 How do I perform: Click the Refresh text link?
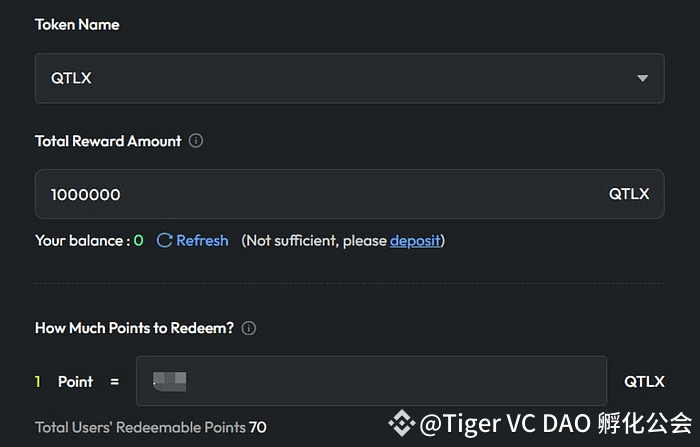202,241
